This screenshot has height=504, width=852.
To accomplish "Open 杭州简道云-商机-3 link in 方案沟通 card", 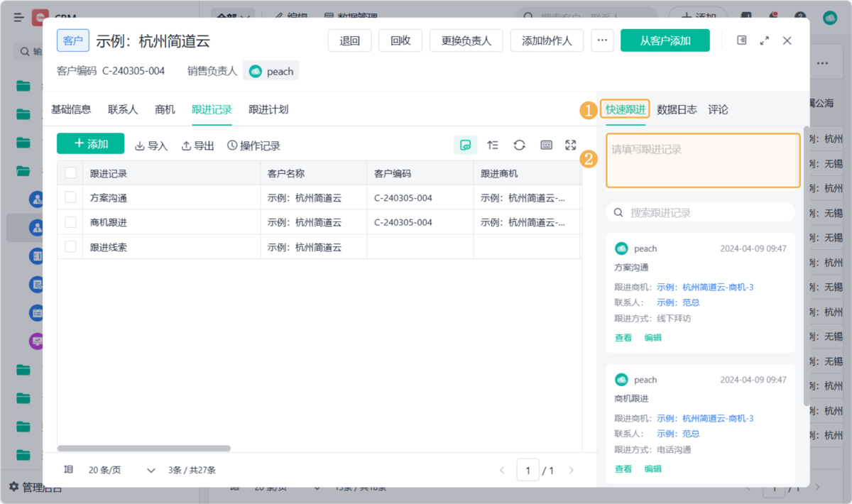I will tap(705, 287).
